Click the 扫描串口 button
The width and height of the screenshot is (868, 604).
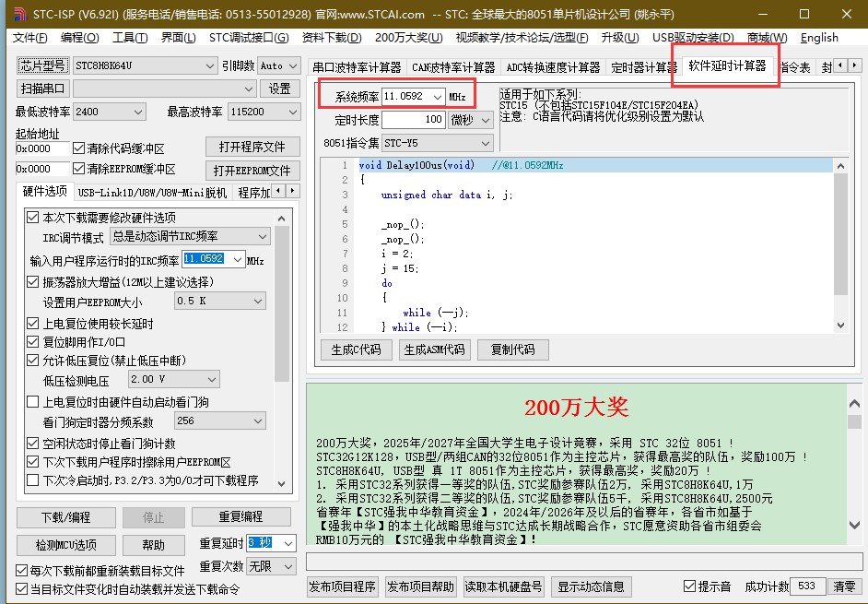42,89
